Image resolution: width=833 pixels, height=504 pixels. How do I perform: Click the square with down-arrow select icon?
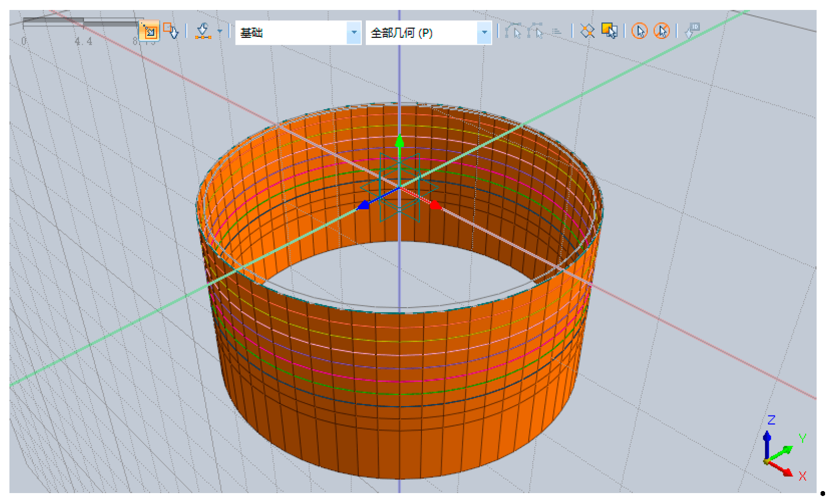point(170,31)
